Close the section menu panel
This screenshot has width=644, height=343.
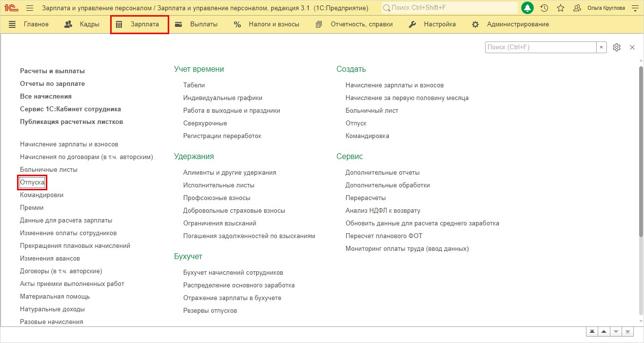point(632,47)
